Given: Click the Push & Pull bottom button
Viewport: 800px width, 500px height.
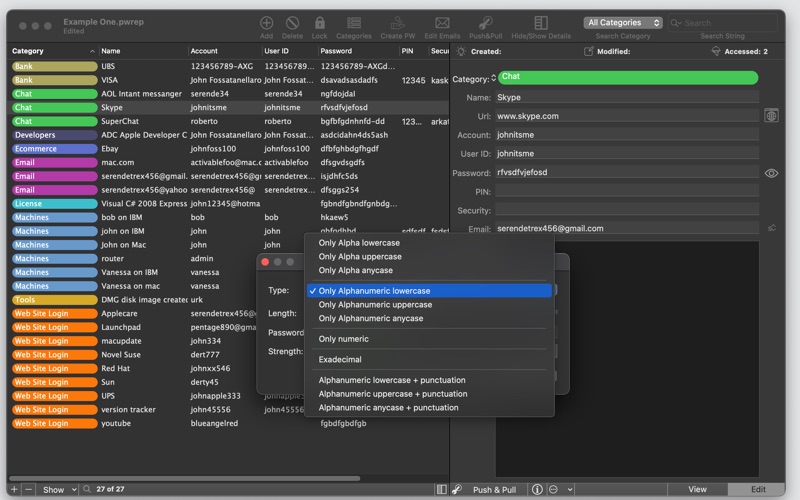Looking at the screenshot, I should (x=494, y=489).
